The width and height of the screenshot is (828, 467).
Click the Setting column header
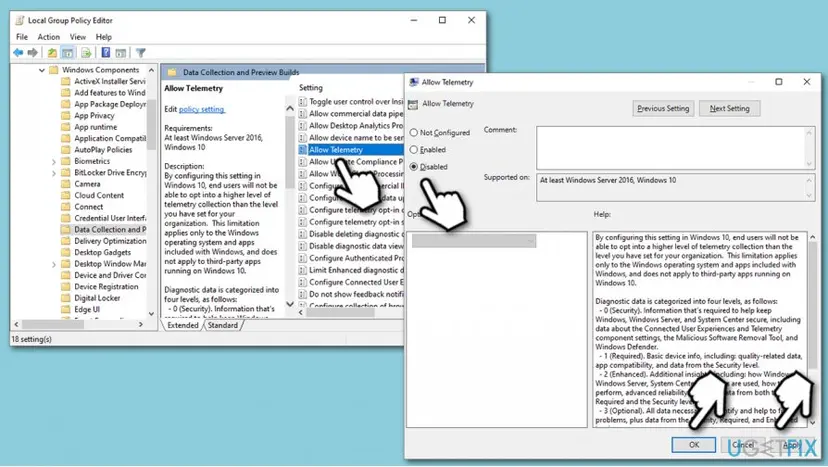310,88
